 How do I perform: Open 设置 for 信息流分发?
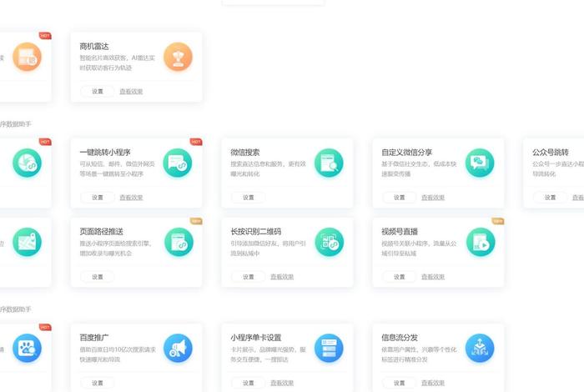click(x=400, y=383)
